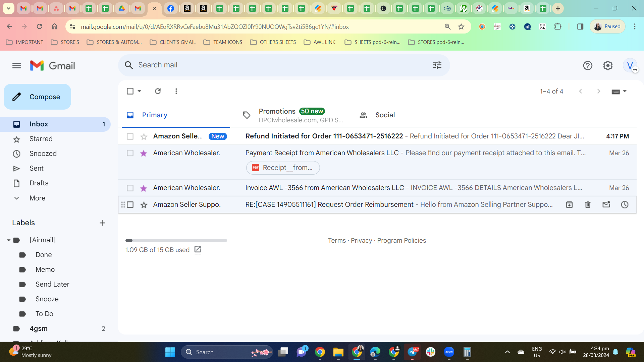Select the Refund Initiated email checkbox
The image size is (644, 362).
(x=130, y=136)
